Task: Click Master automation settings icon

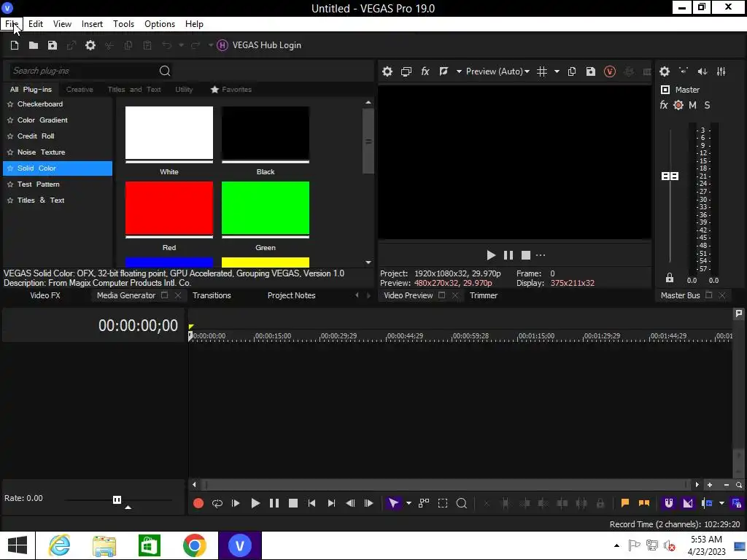Action: pos(678,105)
